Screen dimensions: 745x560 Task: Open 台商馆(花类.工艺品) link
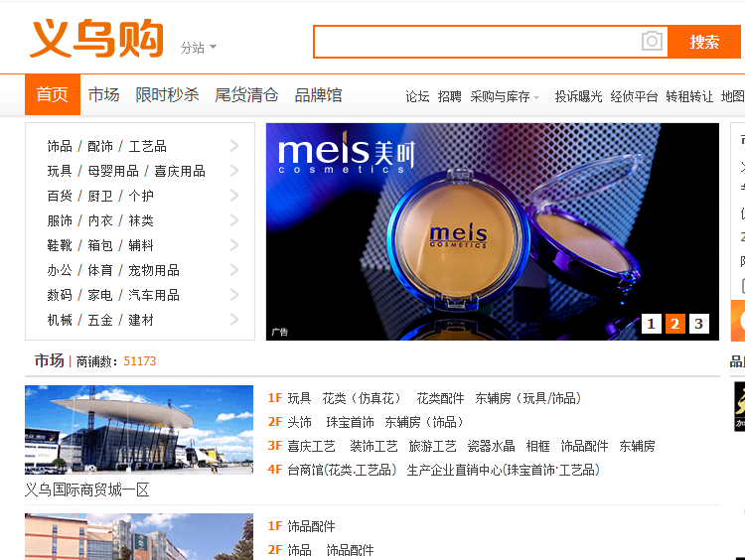342,470
